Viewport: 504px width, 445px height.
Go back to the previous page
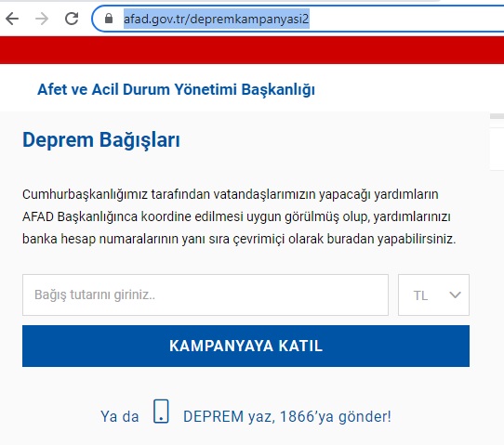coord(12,19)
